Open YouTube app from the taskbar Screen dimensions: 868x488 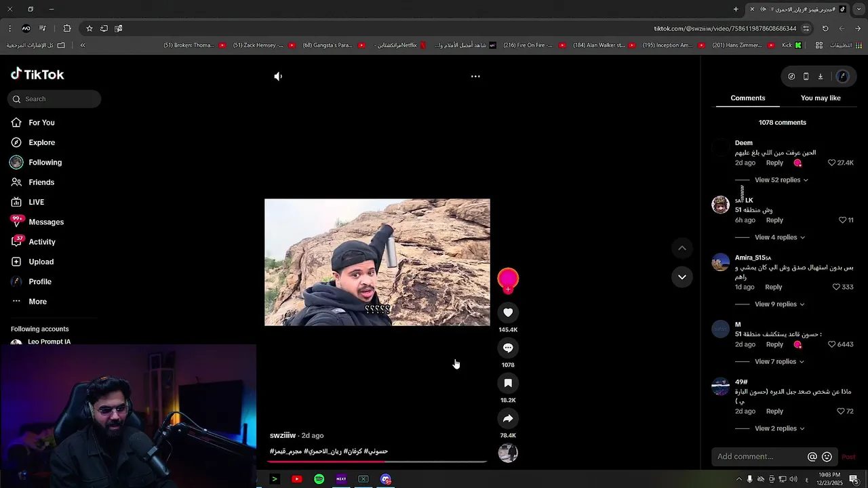tap(296, 479)
